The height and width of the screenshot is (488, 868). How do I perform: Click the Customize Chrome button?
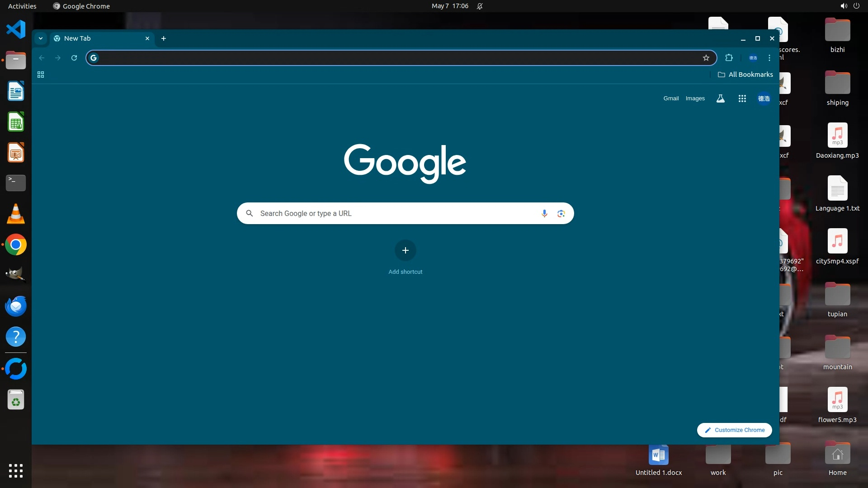[x=734, y=430]
